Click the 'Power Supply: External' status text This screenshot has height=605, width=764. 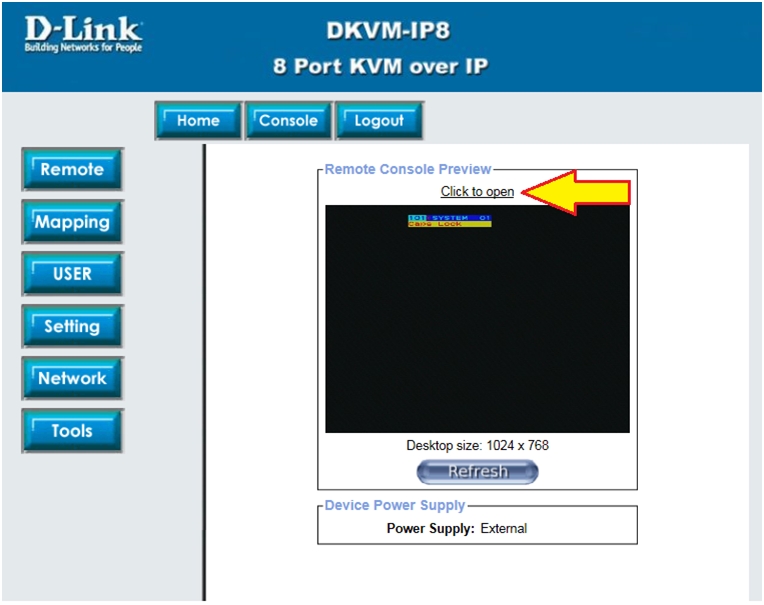(456, 528)
